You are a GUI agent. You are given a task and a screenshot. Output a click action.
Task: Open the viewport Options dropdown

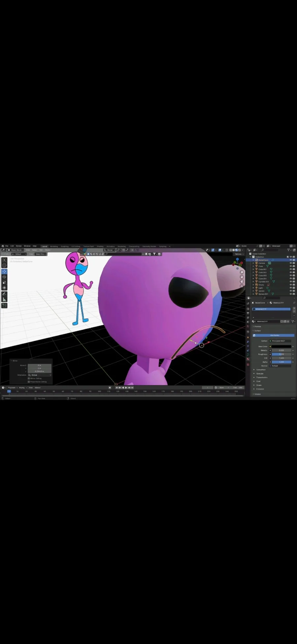tap(239, 254)
